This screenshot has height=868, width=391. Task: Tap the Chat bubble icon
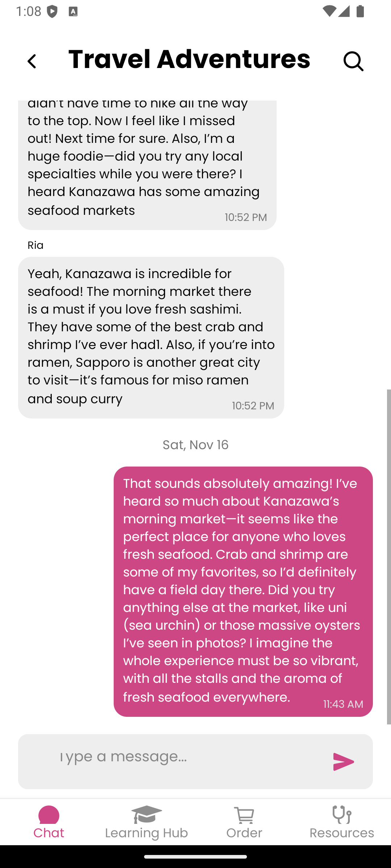pyautogui.click(x=49, y=814)
